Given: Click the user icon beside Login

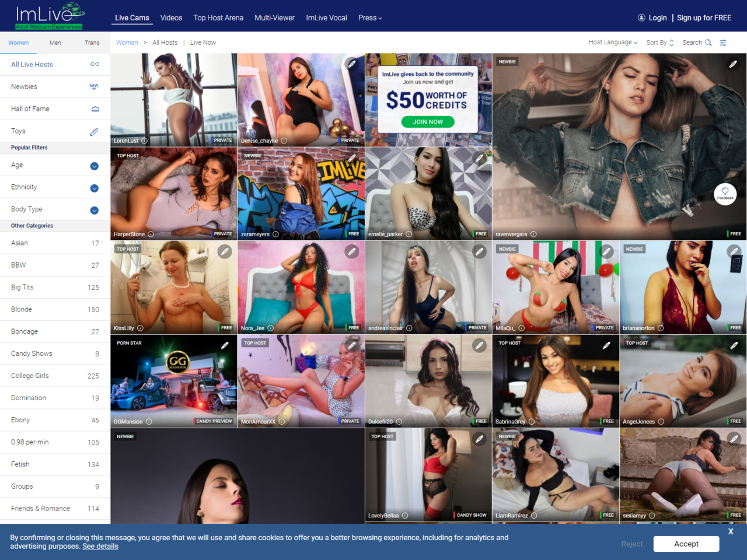Looking at the screenshot, I should [x=641, y=17].
